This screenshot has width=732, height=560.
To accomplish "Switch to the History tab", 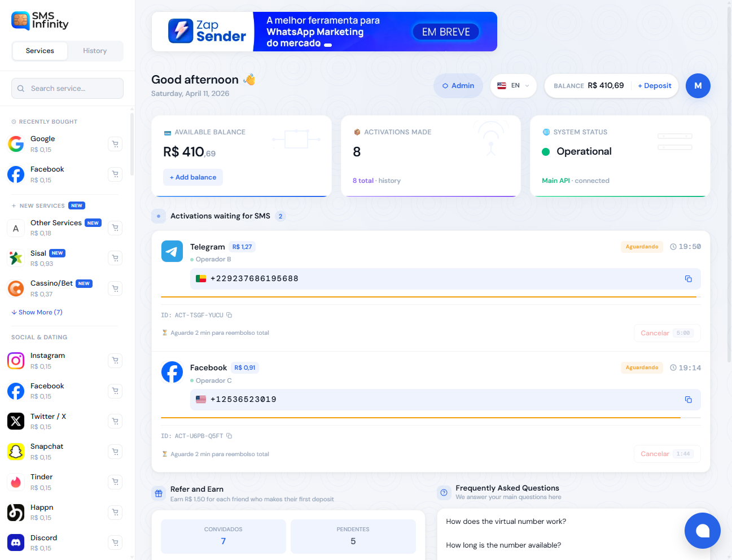I will coord(95,51).
